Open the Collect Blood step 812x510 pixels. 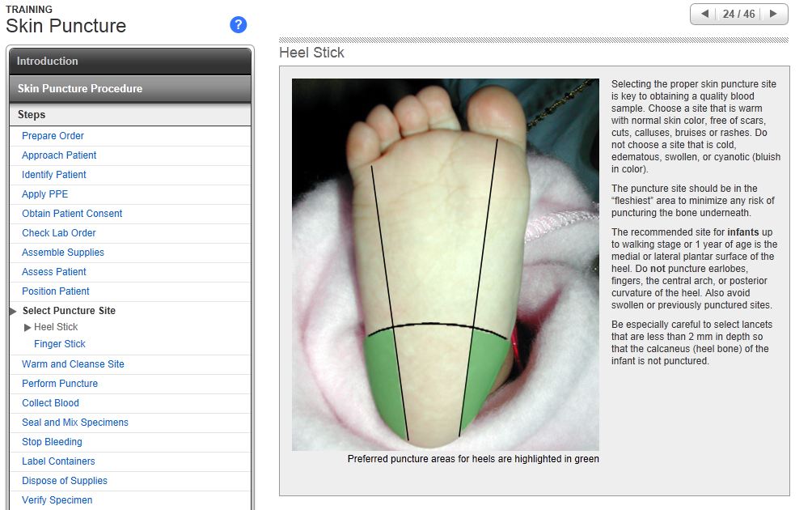(x=50, y=403)
